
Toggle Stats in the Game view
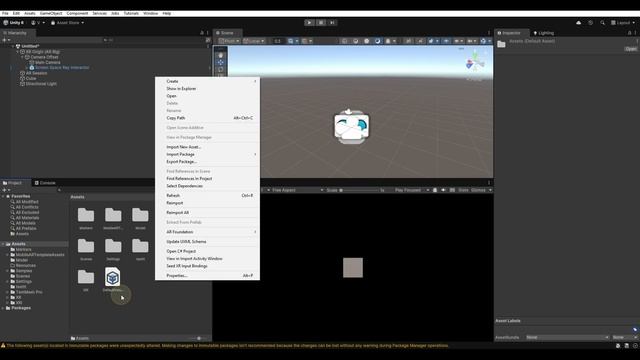click(463, 190)
